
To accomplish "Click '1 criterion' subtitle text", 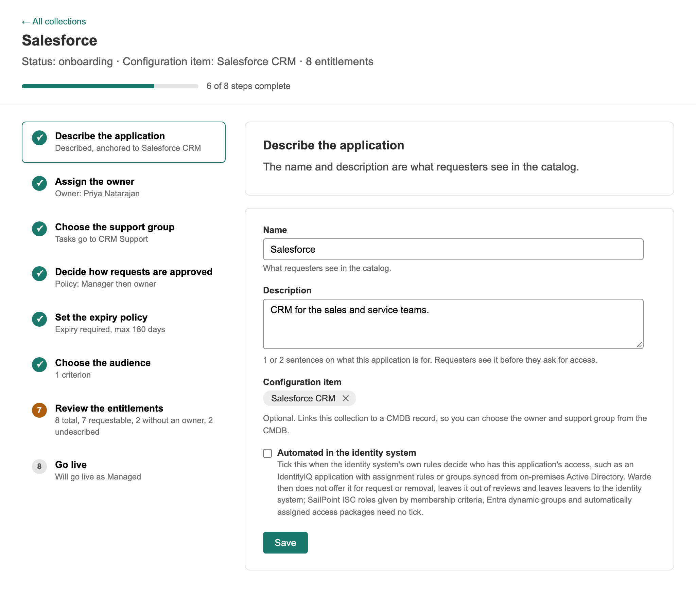I will (73, 375).
